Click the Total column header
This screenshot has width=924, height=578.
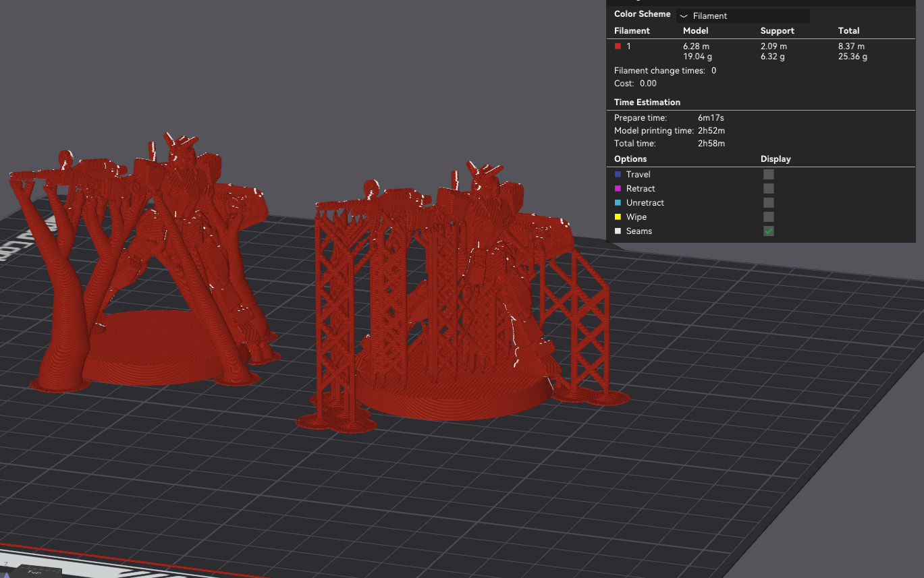[x=848, y=31]
